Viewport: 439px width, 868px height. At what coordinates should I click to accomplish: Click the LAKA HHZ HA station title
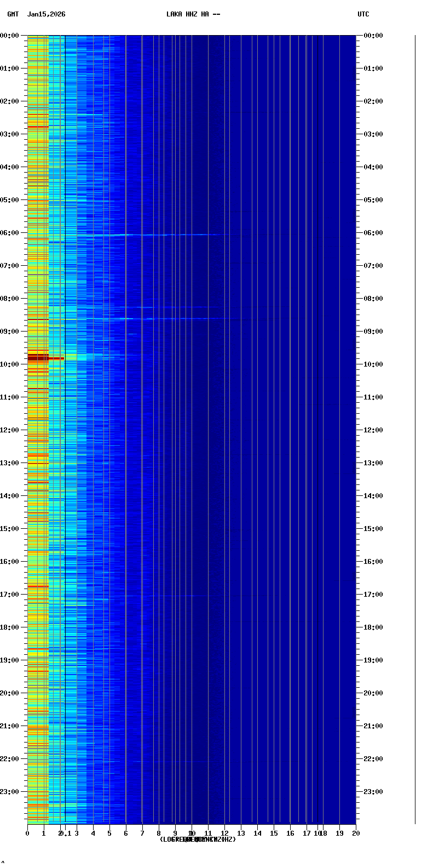point(193,14)
